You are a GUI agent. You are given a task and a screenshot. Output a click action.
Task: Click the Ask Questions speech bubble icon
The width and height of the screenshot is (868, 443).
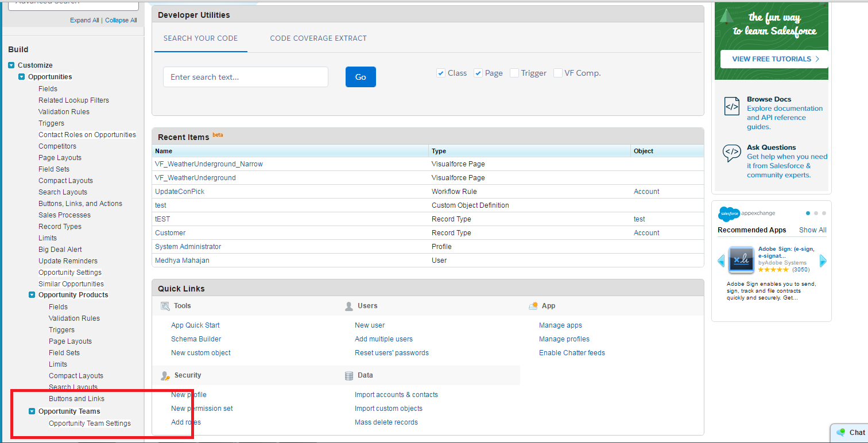click(x=731, y=153)
